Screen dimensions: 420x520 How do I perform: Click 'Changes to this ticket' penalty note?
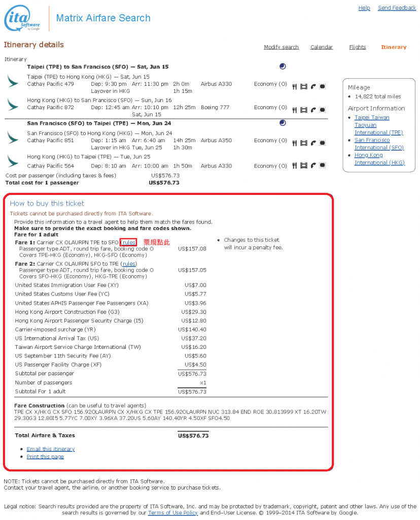click(254, 244)
